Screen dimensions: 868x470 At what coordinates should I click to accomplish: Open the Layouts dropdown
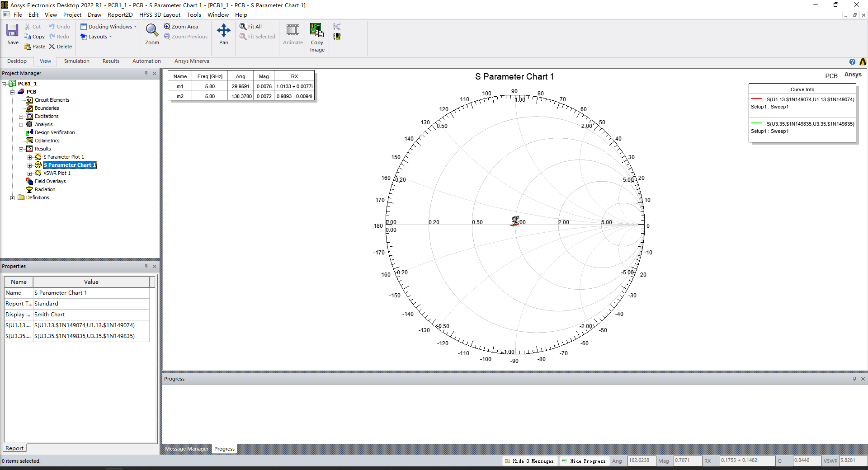pyautogui.click(x=96, y=37)
